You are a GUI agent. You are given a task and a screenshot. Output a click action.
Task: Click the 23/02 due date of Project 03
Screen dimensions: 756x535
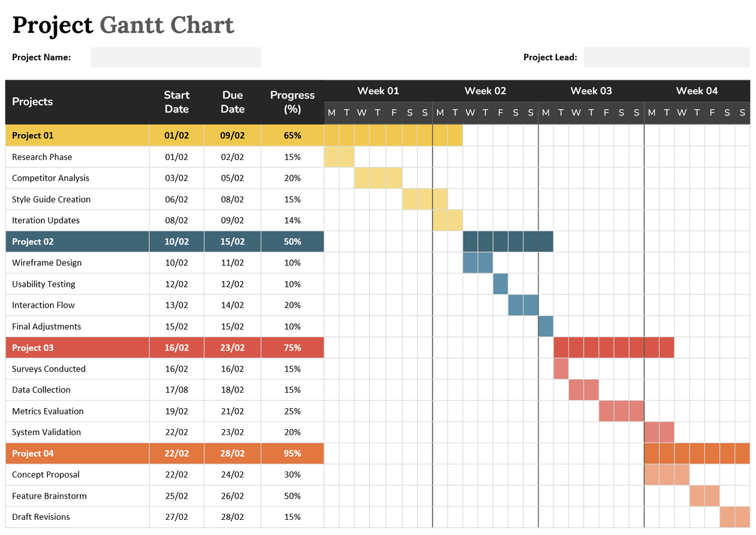232,347
